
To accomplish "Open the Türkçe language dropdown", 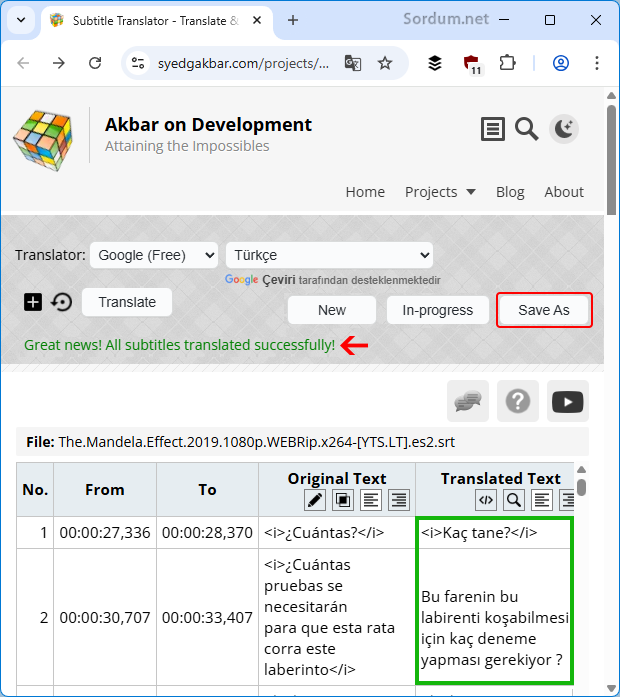I will click(329, 255).
